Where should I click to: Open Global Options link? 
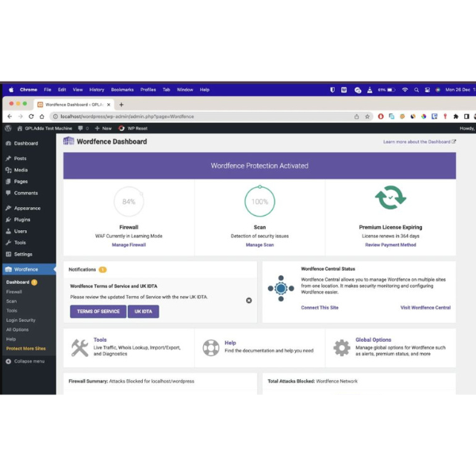(374, 340)
